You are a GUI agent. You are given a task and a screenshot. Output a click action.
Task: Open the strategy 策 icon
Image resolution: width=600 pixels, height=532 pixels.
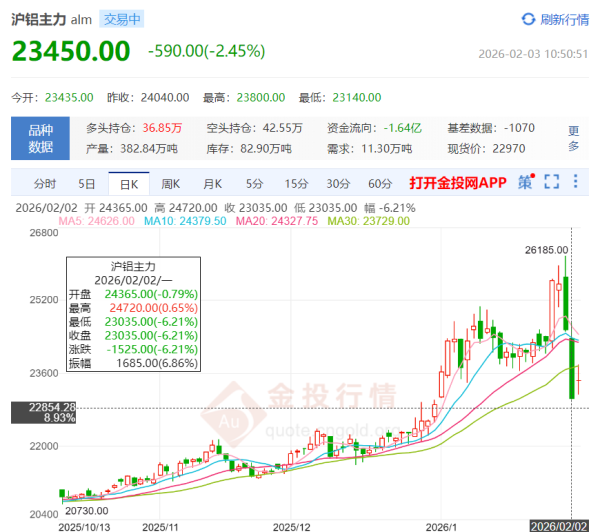click(527, 182)
